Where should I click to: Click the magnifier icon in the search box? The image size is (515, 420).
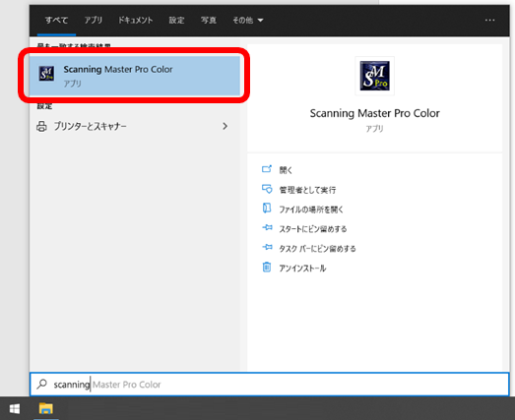click(x=41, y=384)
